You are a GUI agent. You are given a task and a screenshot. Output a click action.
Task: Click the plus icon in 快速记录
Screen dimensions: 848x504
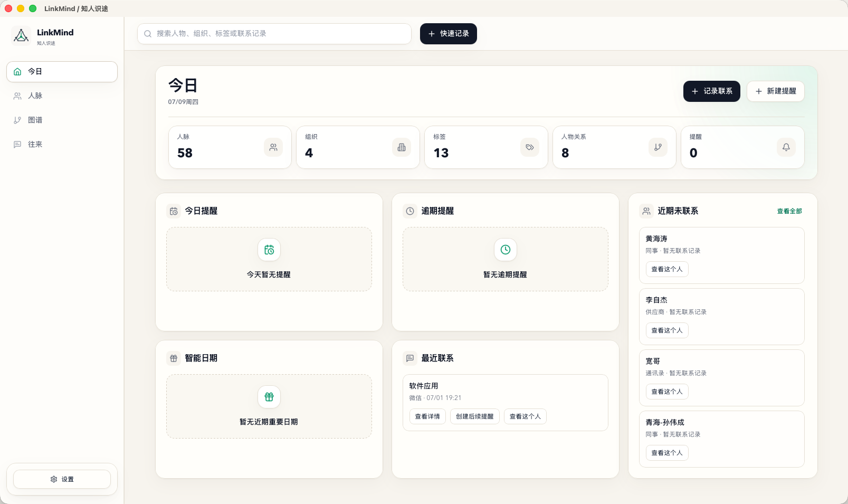click(x=432, y=34)
